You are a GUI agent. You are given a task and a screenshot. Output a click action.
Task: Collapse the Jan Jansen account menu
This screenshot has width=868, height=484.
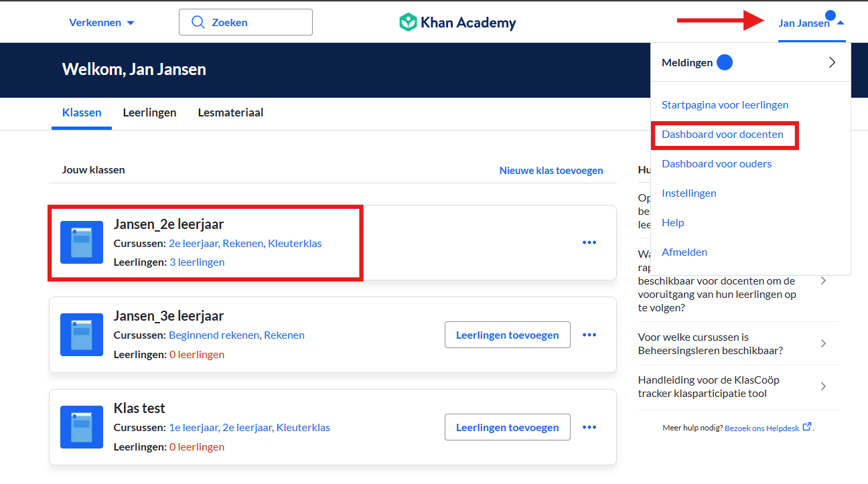[x=811, y=23]
